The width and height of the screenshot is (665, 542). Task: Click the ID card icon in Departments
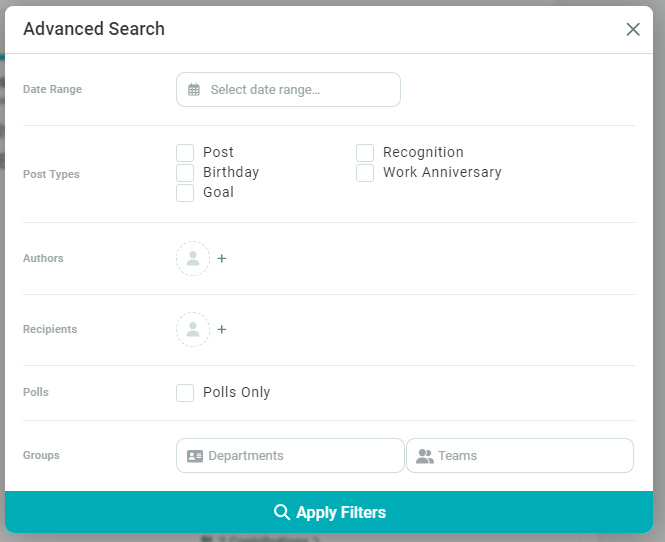pyautogui.click(x=195, y=456)
